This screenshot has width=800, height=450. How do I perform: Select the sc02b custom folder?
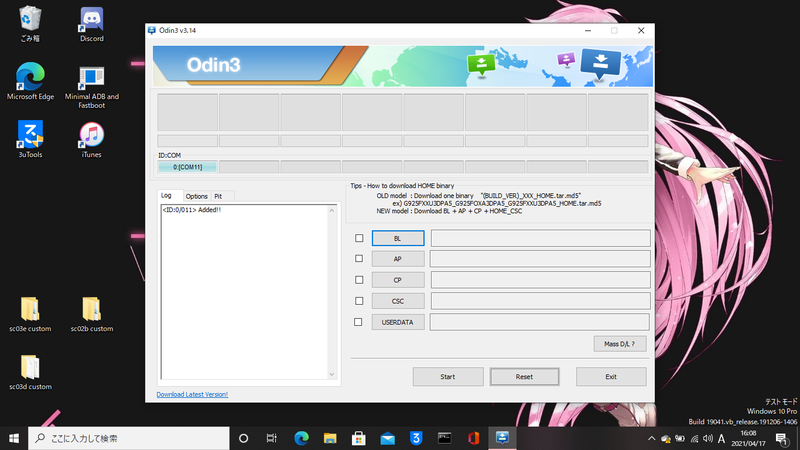[91, 314]
